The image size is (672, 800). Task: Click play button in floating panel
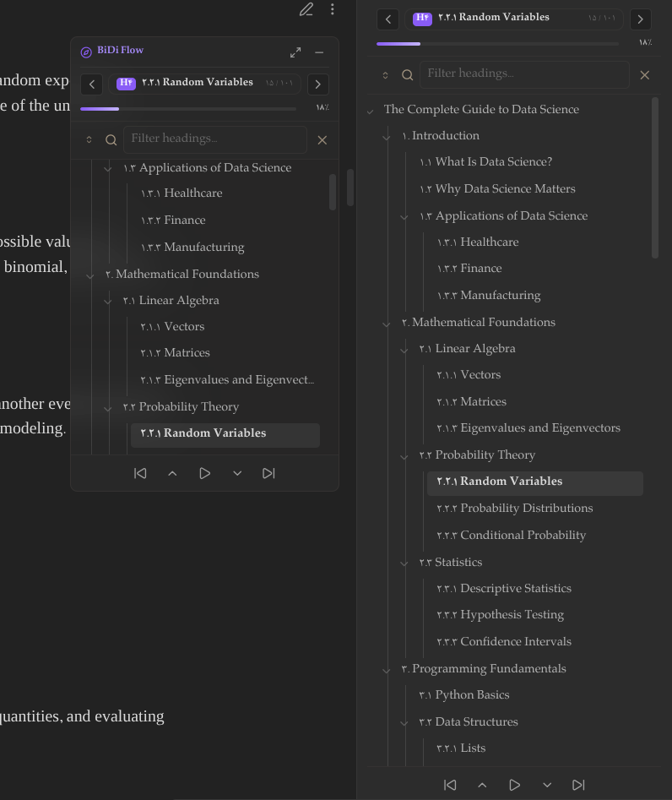(x=204, y=473)
